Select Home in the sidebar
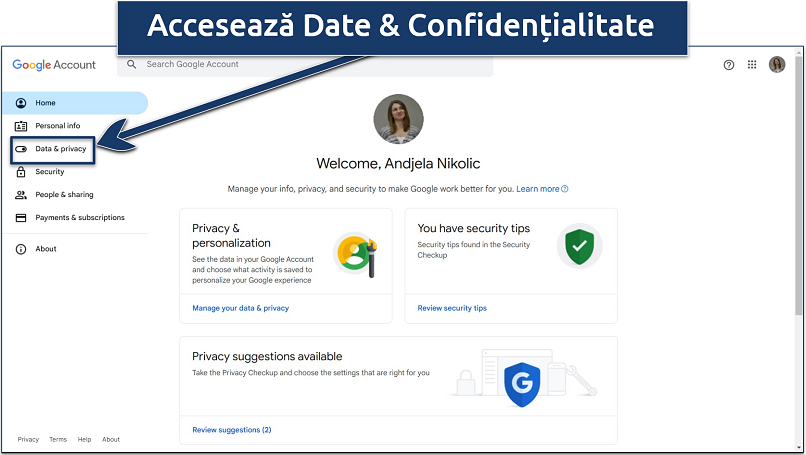Viewport: 806px width, 455px height. pos(46,103)
